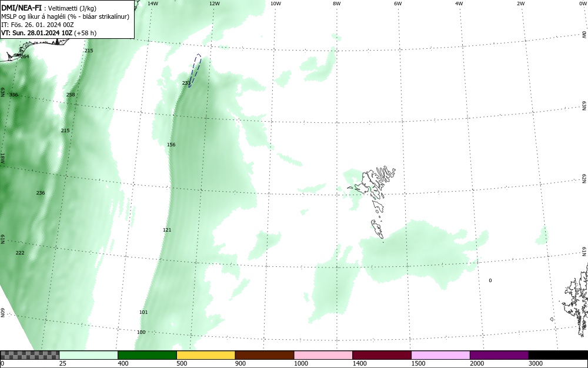Select the brown 900–1000 legend swatch

pyautogui.click(x=265, y=355)
